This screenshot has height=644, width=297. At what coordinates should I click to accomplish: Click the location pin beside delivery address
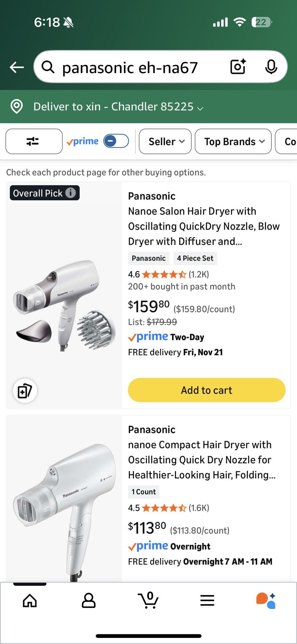click(16, 106)
